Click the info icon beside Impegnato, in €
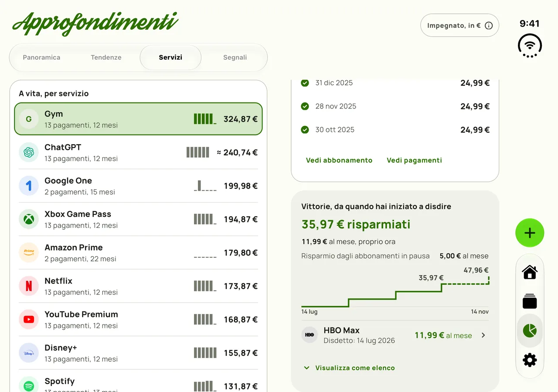Viewport: 558px width, 392px height. (489, 26)
